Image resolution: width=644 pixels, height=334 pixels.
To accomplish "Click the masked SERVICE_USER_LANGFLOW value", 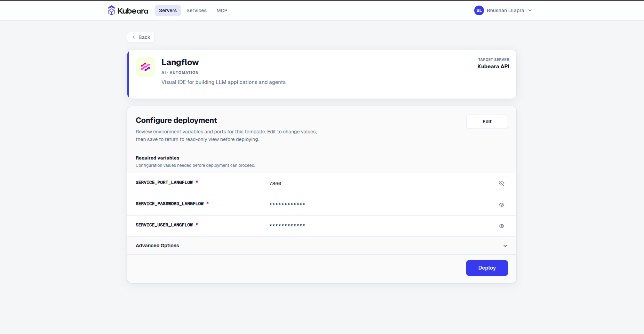I will point(287,226).
